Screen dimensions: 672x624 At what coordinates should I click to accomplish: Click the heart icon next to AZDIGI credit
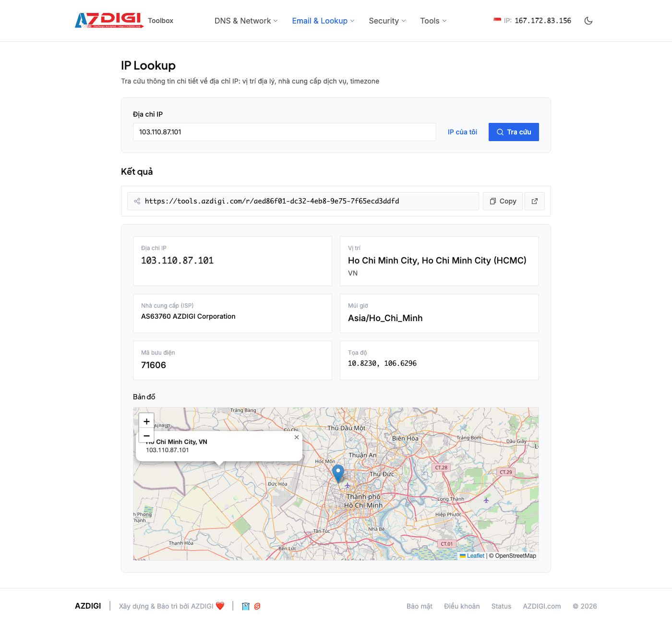coord(220,606)
